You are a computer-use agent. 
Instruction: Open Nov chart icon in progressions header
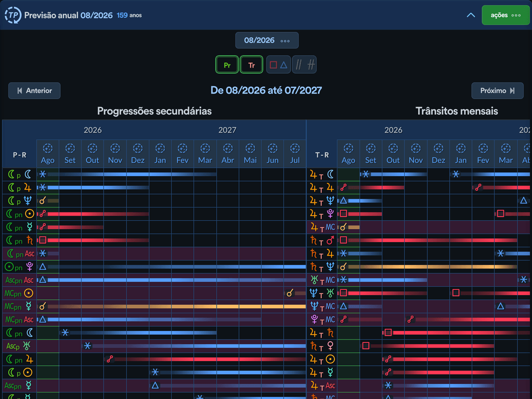(x=115, y=148)
